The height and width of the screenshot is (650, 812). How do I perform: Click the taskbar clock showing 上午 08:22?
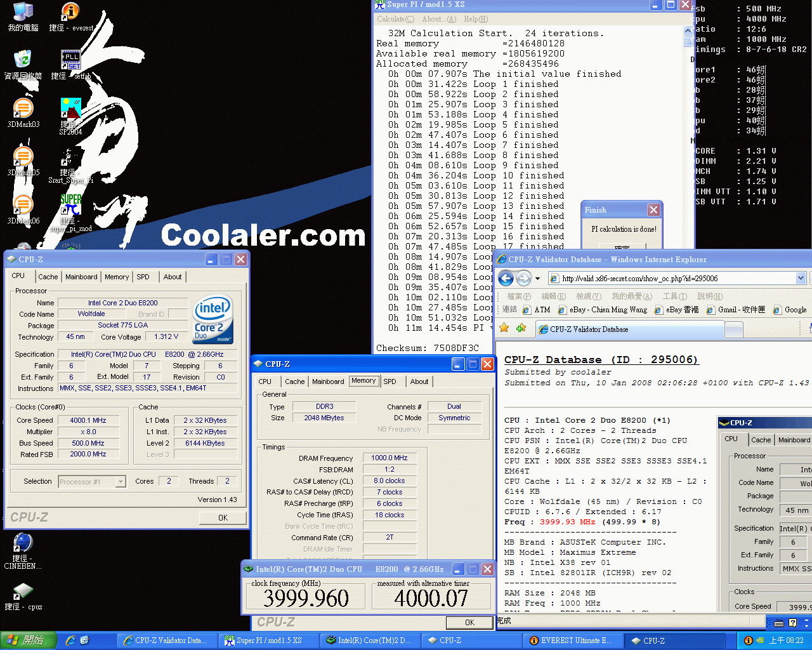(787, 640)
